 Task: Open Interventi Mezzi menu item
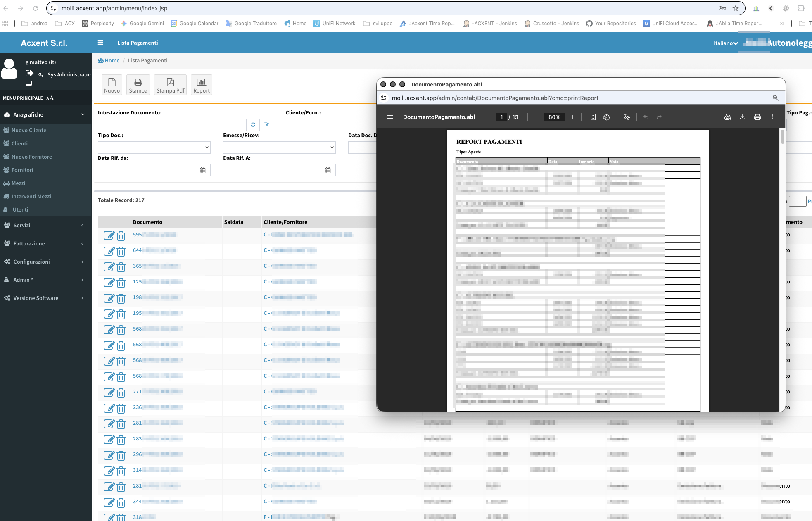31,196
